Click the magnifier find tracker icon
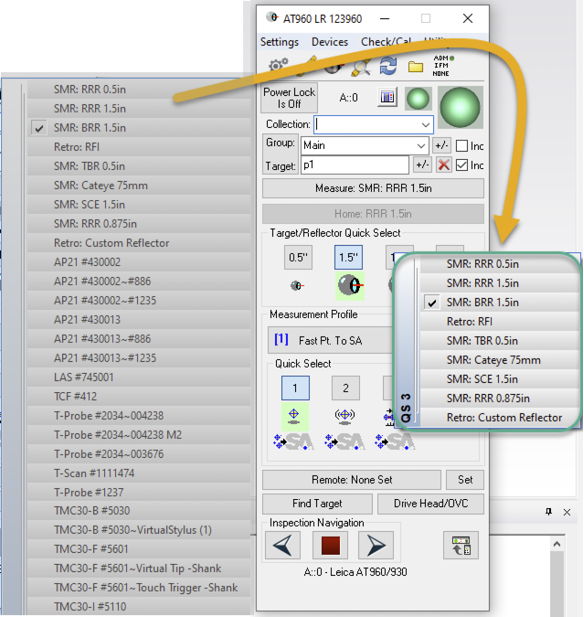 pos(361,67)
